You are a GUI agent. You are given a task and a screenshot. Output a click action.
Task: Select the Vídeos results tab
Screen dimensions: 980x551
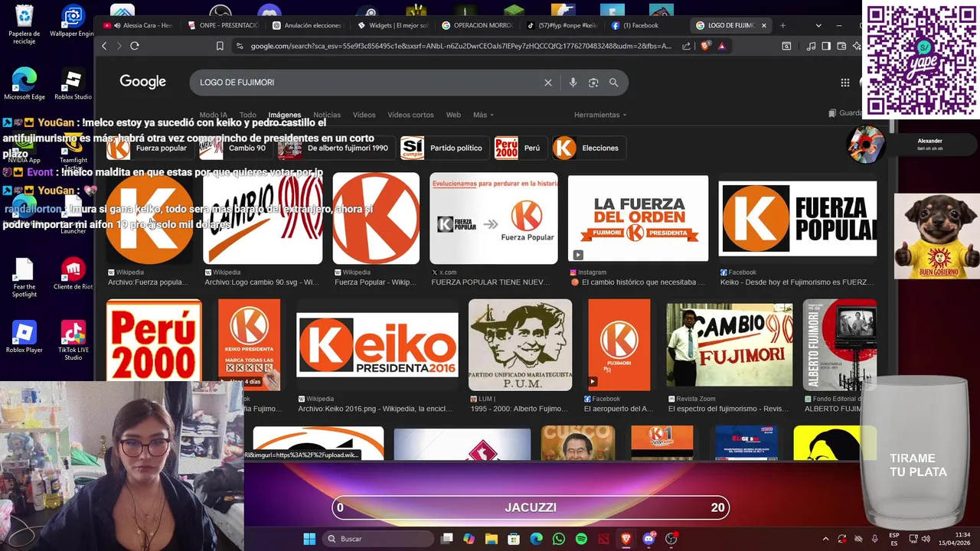coord(364,115)
